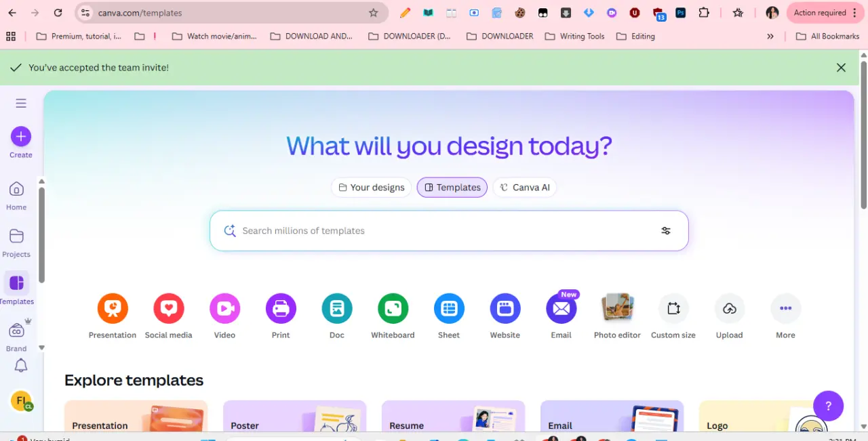This screenshot has width=868, height=441.
Task: Open the Photoshop extension icon
Action: click(681, 13)
